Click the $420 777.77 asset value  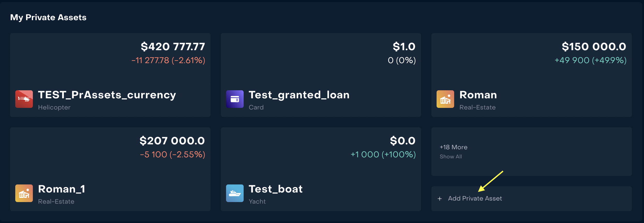(x=173, y=47)
